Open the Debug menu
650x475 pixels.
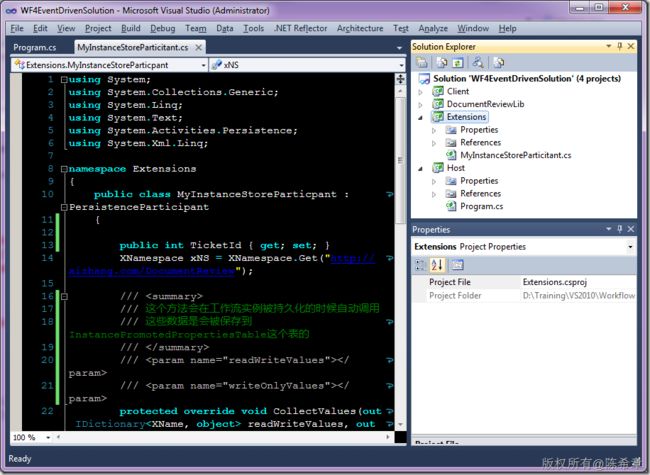click(x=162, y=28)
